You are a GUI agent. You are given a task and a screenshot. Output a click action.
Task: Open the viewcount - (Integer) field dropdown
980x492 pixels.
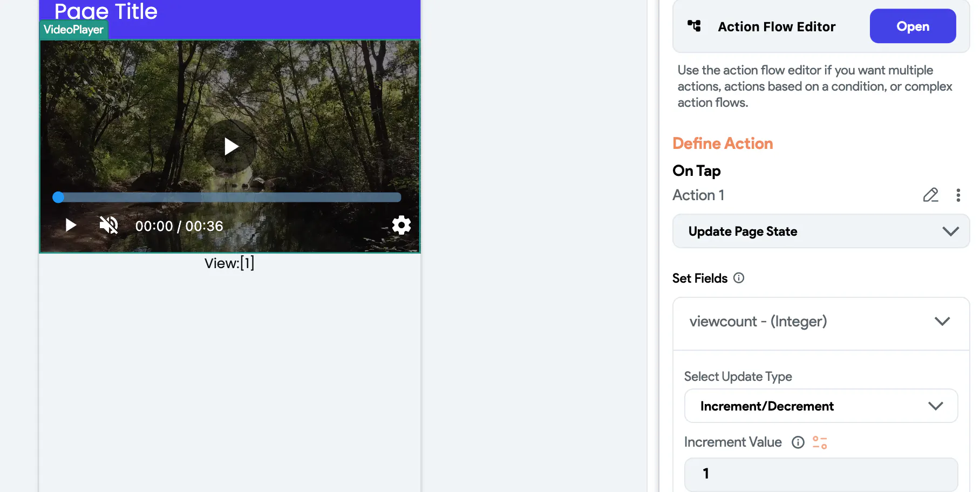[821, 322]
